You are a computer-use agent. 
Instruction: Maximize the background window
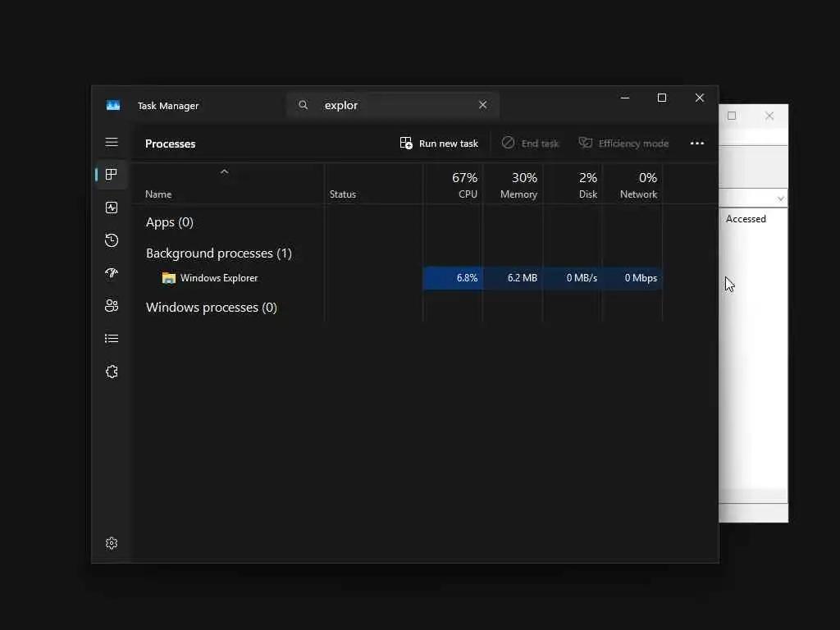(732, 116)
